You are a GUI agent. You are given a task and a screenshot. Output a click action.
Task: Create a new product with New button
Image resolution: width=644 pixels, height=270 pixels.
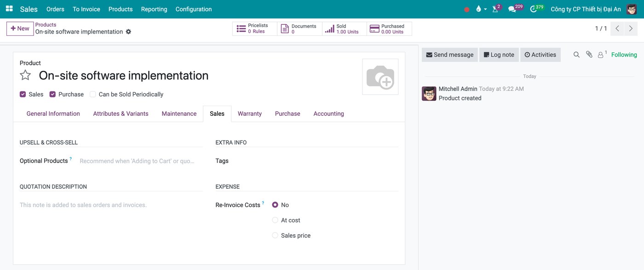point(20,28)
